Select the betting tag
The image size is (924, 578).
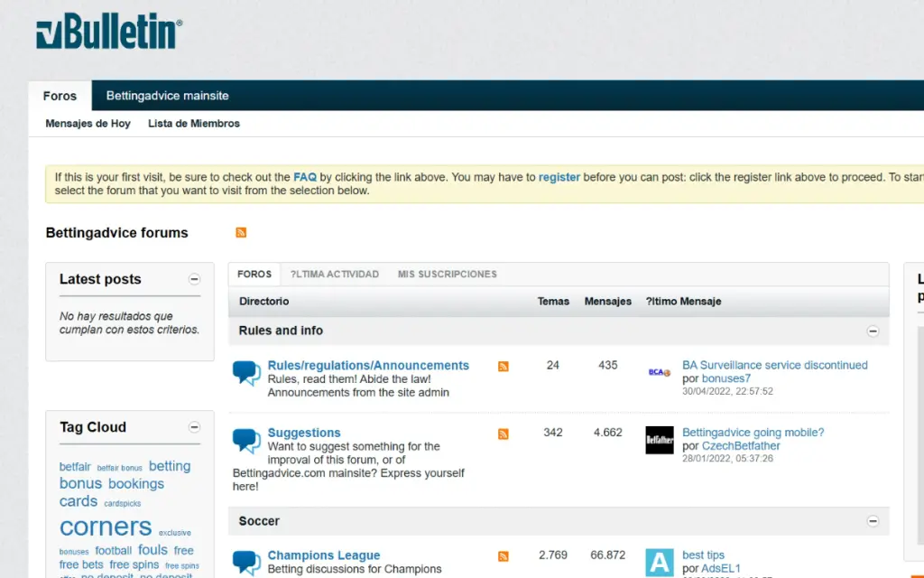tap(170, 466)
